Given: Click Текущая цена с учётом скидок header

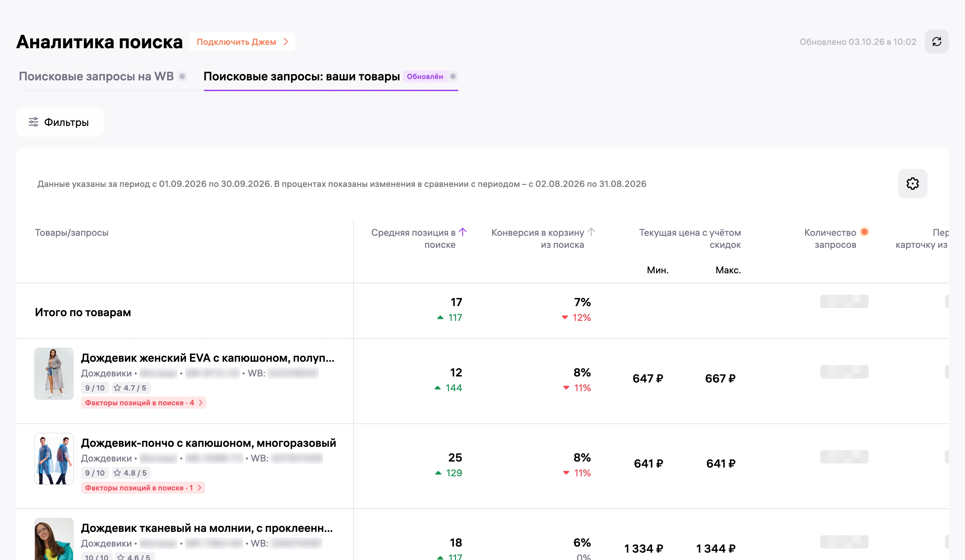Looking at the screenshot, I should pos(690,238).
